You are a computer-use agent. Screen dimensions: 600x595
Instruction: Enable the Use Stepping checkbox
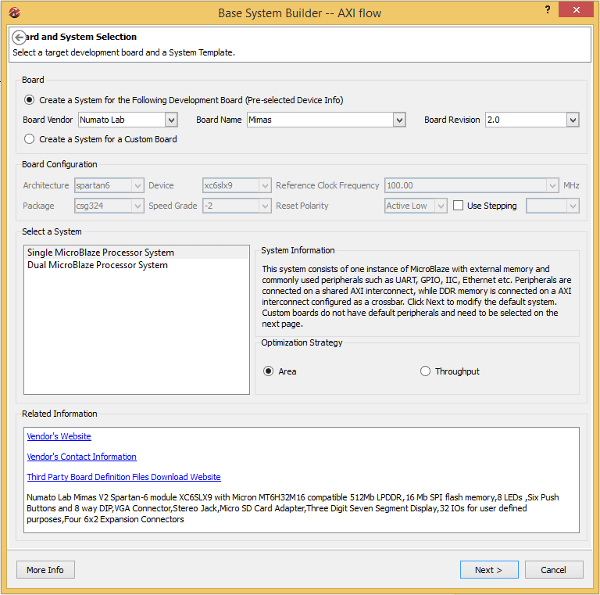[458, 206]
